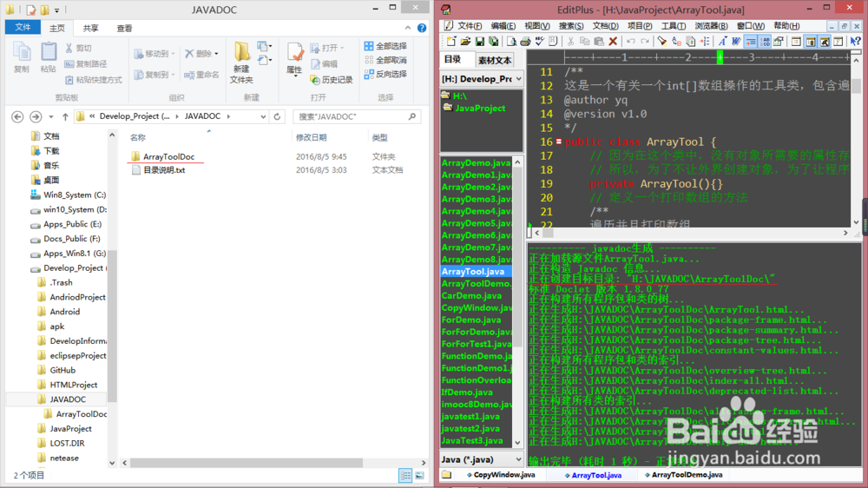This screenshot has height=488, width=868.
Task: Select CarDemo.java in EditPlus file list
Action: click(x=471, y=296)
